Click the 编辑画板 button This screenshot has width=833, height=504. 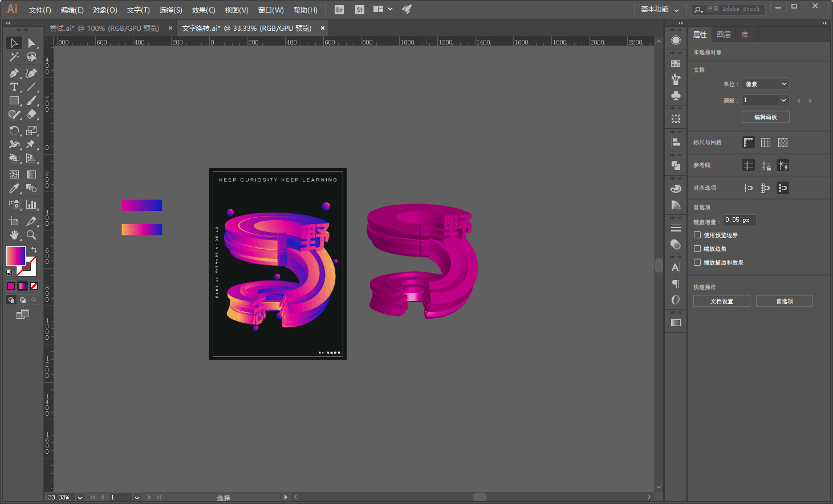click(x=766, y=117)
